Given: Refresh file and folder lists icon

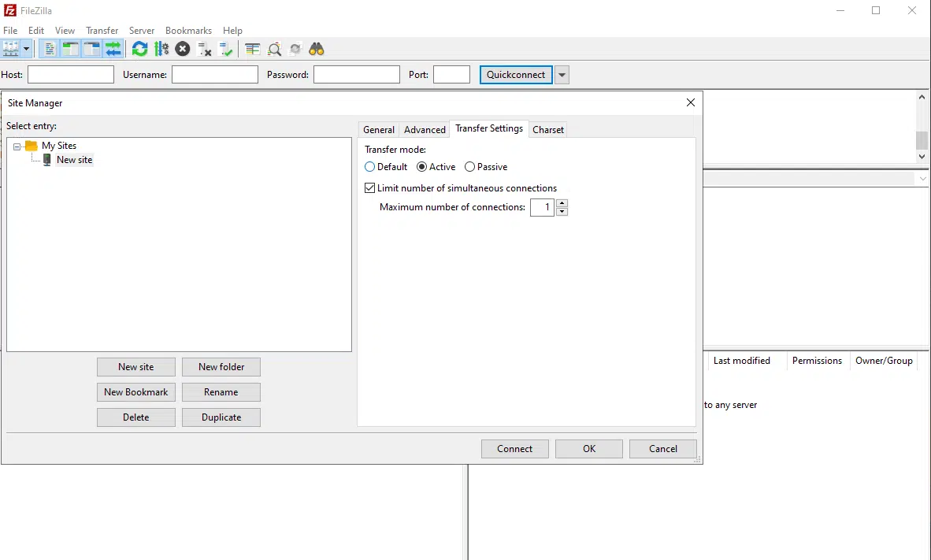Looking at the screenshot, I should pos(139,49).
